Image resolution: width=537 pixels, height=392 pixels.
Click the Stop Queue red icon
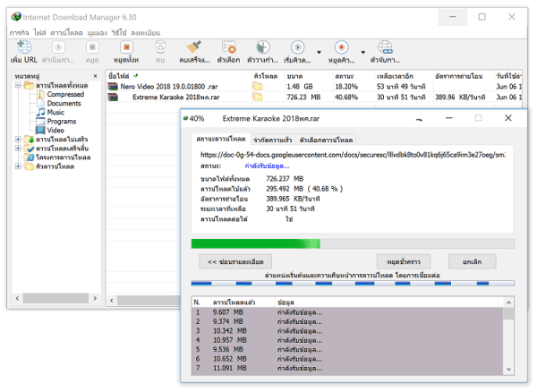click(341, 47)
